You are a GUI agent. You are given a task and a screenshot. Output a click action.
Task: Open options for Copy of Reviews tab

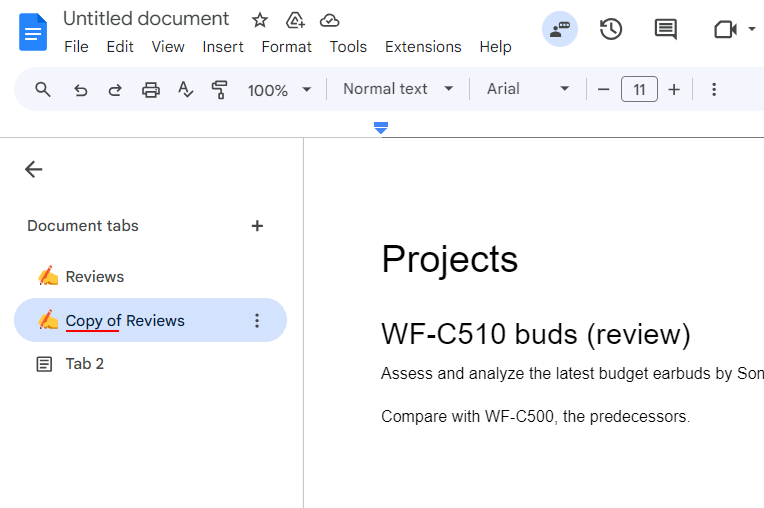pos(257,321)
